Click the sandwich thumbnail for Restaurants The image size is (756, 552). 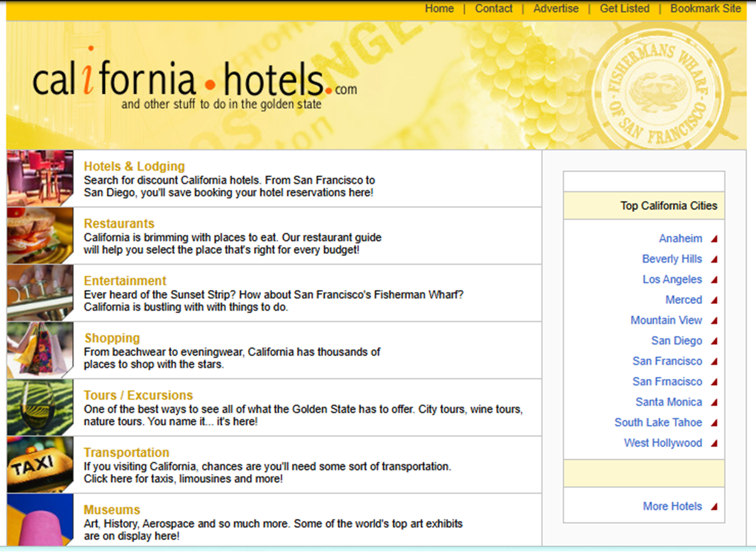click(x=40, y=236)
